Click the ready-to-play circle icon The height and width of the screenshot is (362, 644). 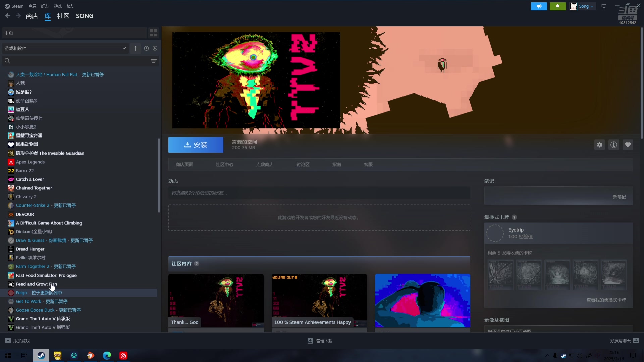coord(155,48)
